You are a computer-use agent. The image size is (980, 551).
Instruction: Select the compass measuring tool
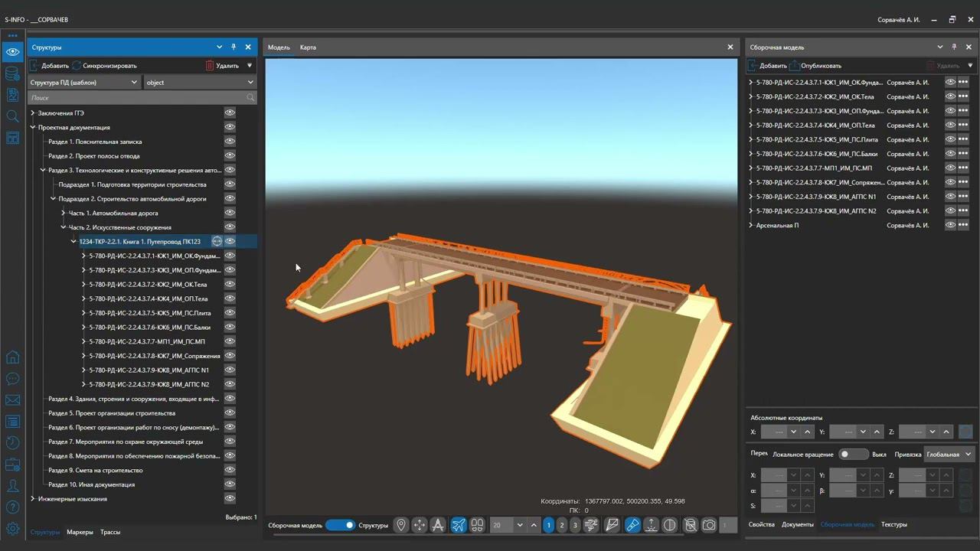439,525
